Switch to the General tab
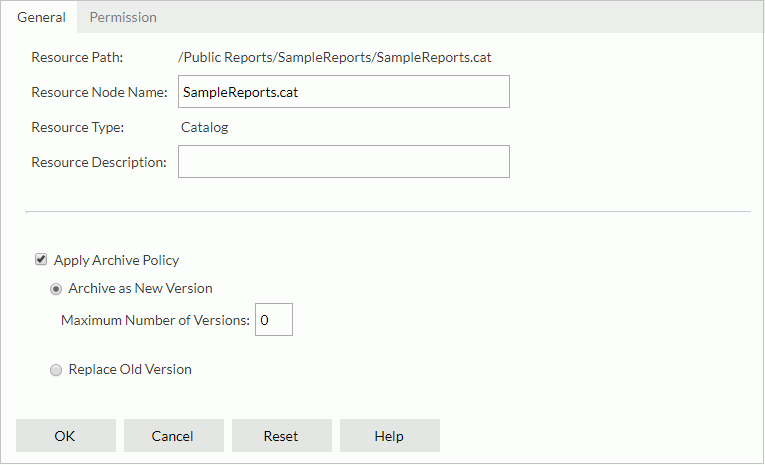 [41, 17]
